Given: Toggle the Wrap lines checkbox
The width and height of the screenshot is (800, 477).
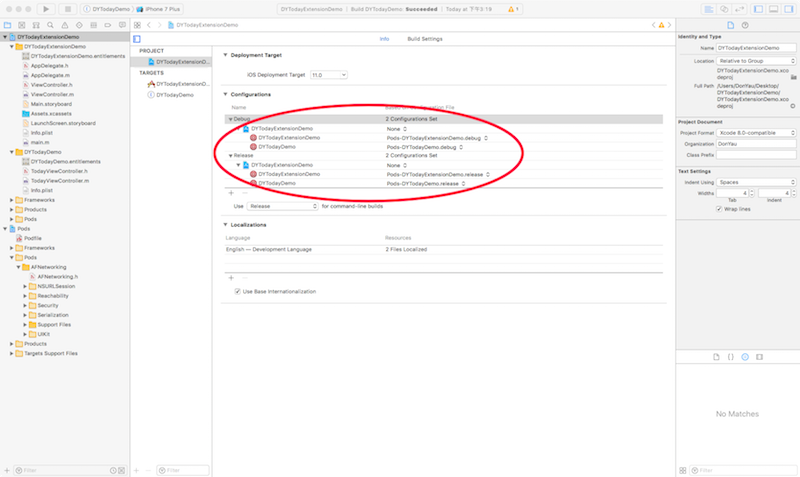Looking at the screenshot, I should pos(719,209).
